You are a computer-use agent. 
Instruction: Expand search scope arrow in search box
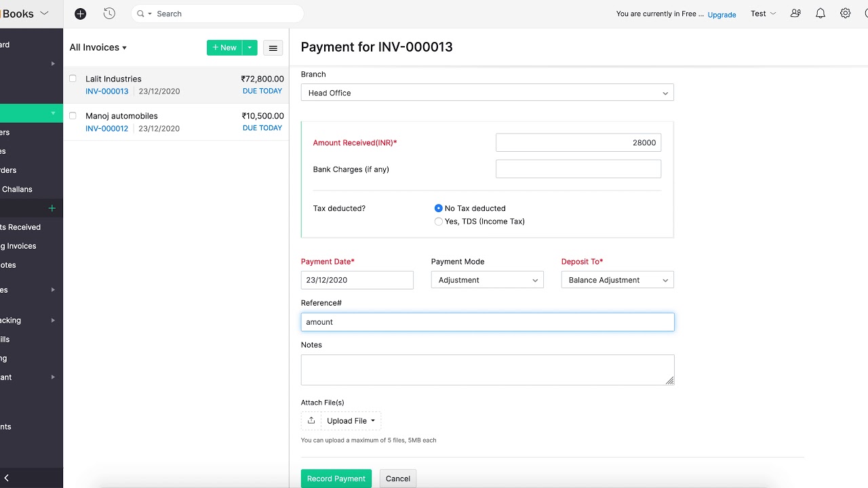150,14
